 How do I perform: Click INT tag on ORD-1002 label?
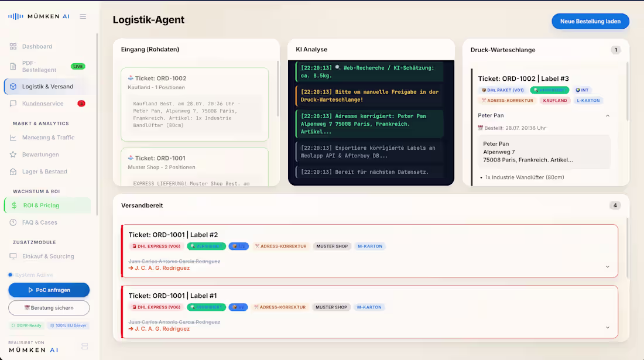coord(582,90)
